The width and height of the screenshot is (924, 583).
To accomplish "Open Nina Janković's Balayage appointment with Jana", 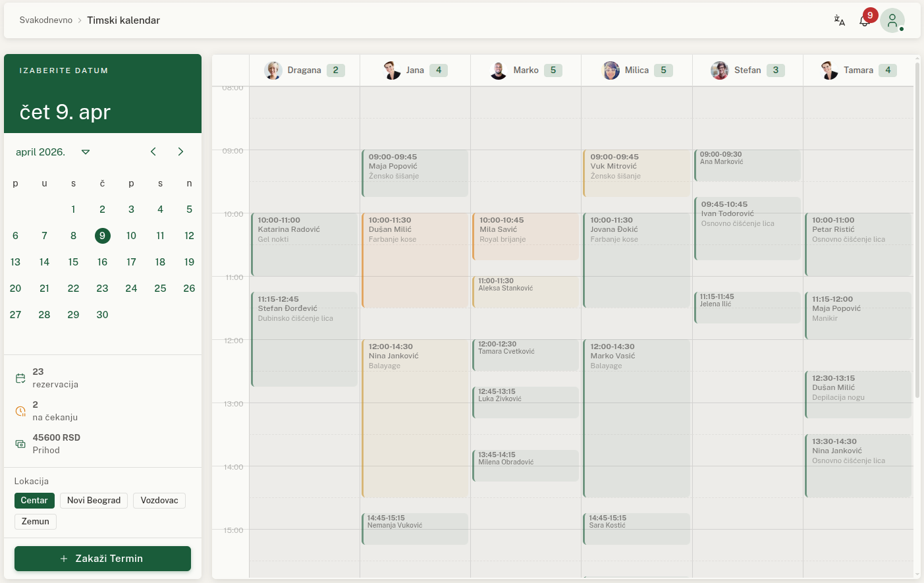I will (415, 418).
